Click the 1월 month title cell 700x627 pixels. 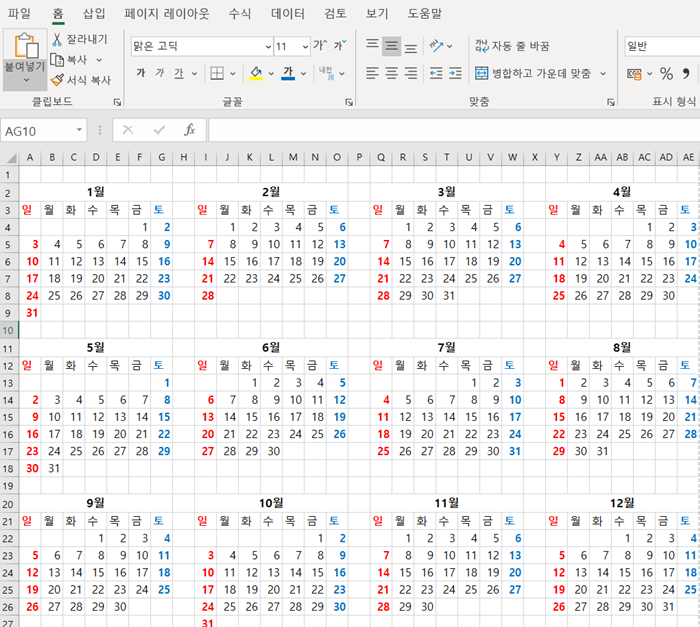click(x=96, y=192)
